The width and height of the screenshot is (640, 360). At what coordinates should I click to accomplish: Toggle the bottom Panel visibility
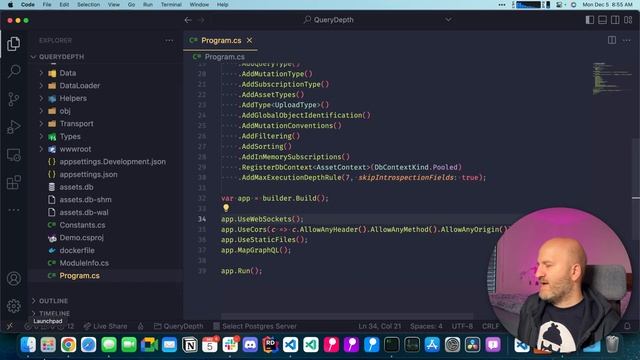tap(602, 20)
